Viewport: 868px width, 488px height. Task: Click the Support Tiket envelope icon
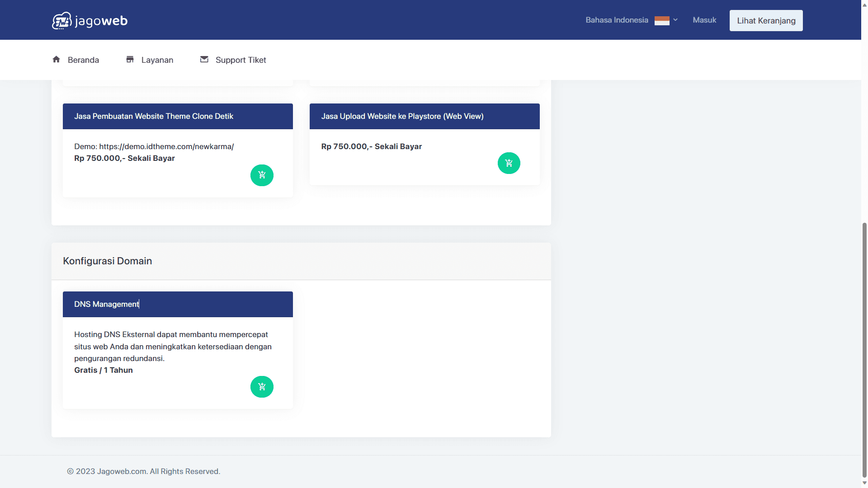pyautogui.click(x=204, y=59)
